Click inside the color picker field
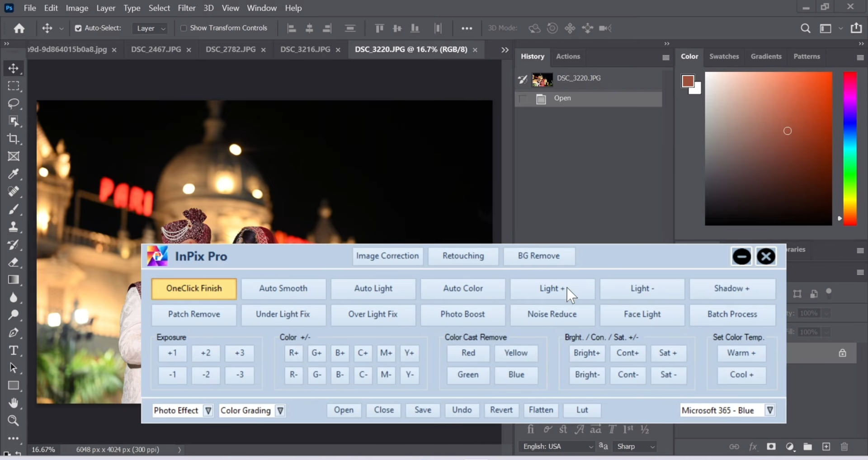The image size is (868, 460). (769, 149)
